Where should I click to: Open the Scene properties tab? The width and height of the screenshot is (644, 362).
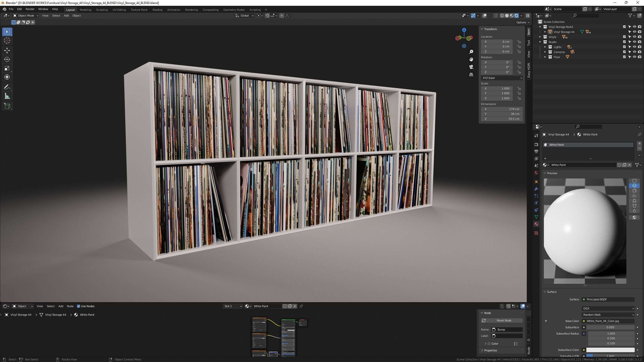(536, 166)
